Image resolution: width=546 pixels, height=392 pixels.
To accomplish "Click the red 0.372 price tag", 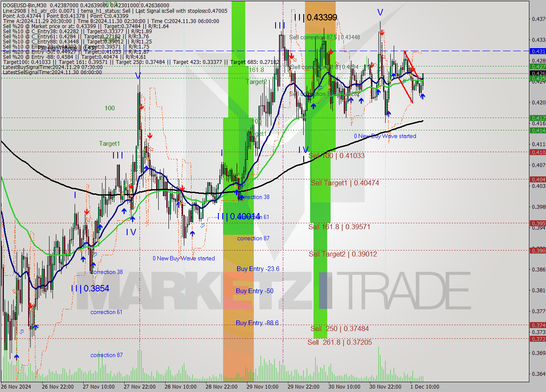I will click(x=537, y=338).
